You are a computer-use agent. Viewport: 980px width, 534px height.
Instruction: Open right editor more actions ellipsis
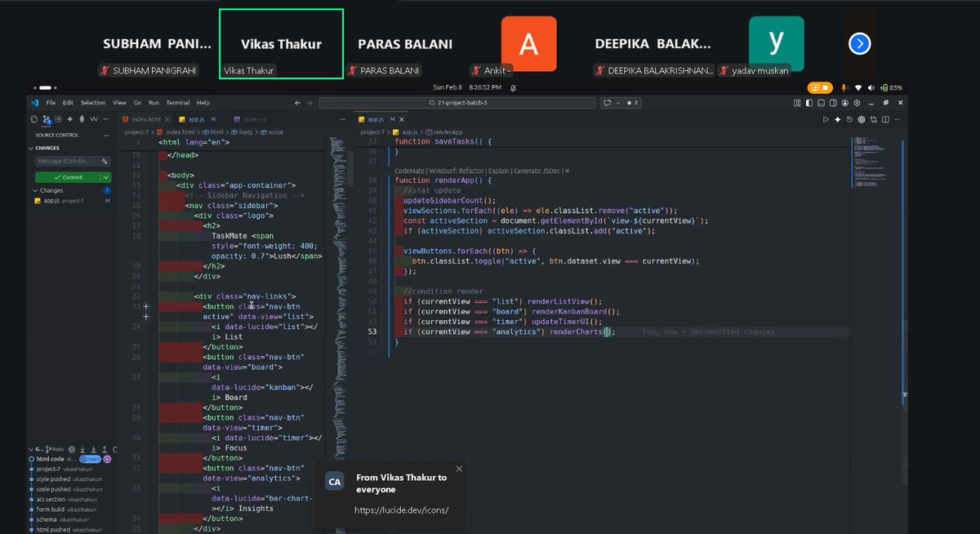click(898, 120)
